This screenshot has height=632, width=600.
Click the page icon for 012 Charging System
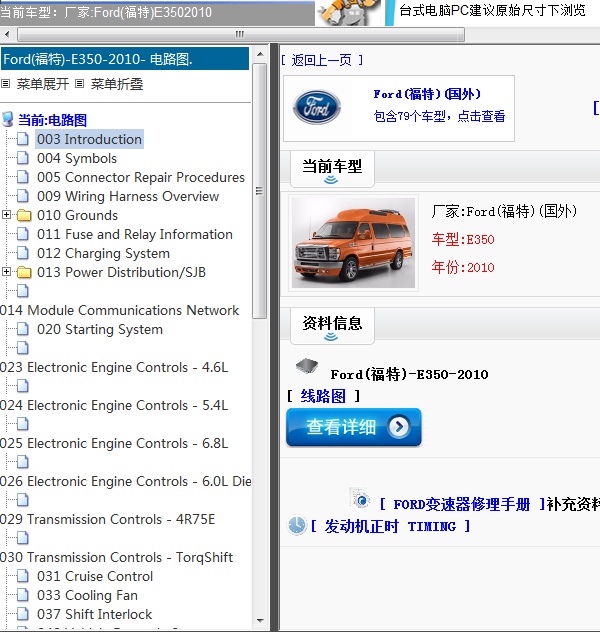tap(23, 253)
